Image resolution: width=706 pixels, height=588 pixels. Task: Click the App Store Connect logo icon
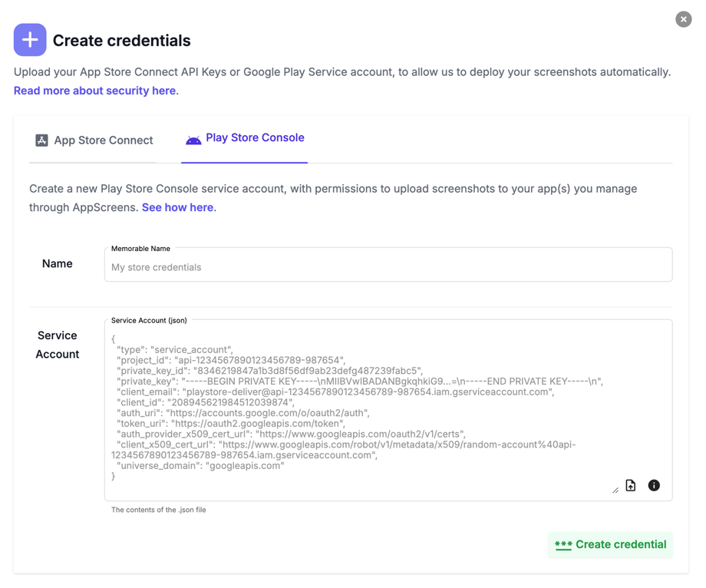pyautogui.click(x=41, y=140)
